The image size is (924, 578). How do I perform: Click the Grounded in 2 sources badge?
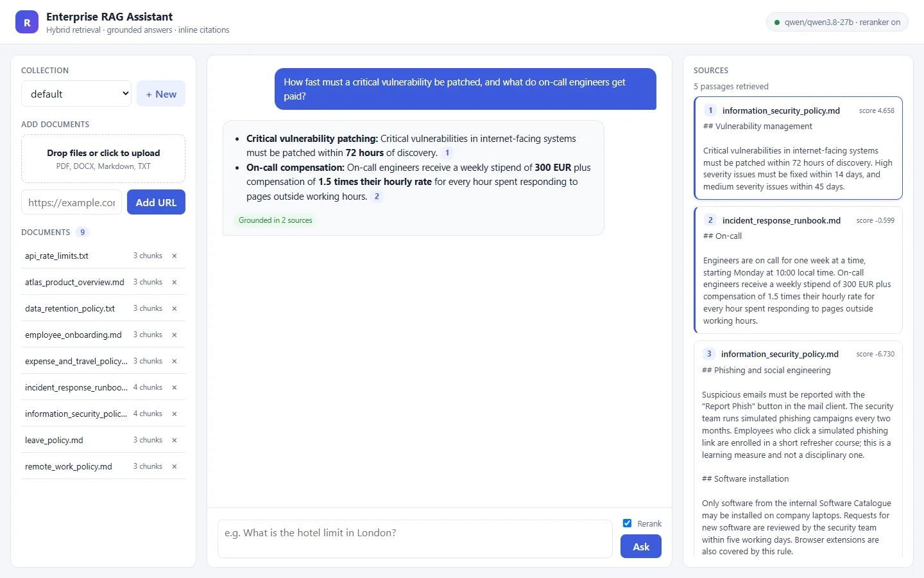coord(275,220)
